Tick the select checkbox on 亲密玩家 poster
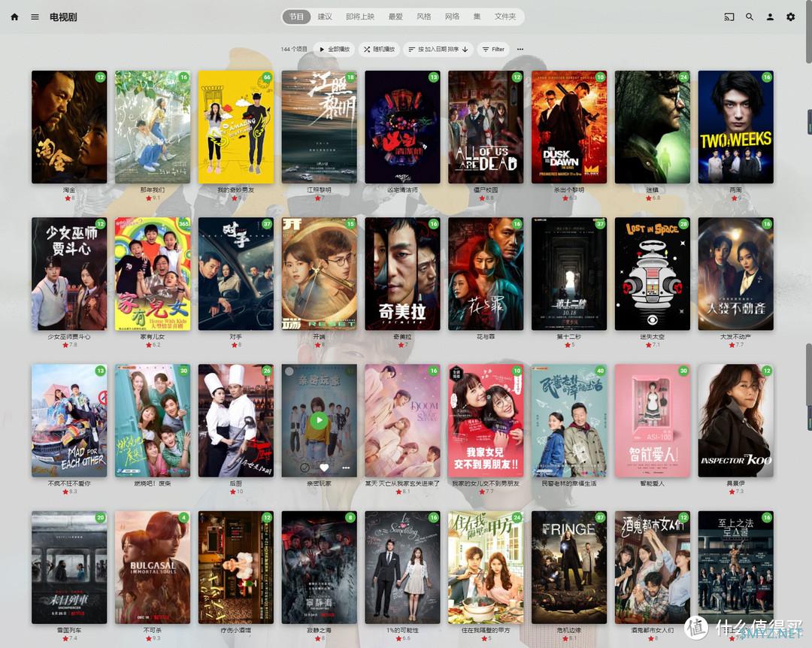 [289, 371]
